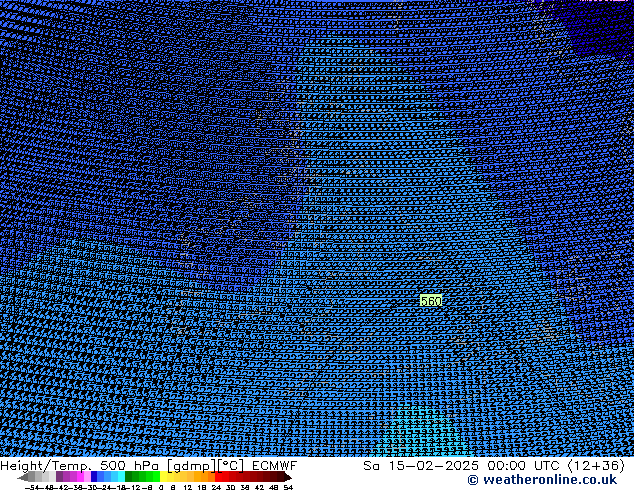Screen dimensions: 634x490
Task: Click the purple -42 swatch in the legend
Action: point(59,476)
